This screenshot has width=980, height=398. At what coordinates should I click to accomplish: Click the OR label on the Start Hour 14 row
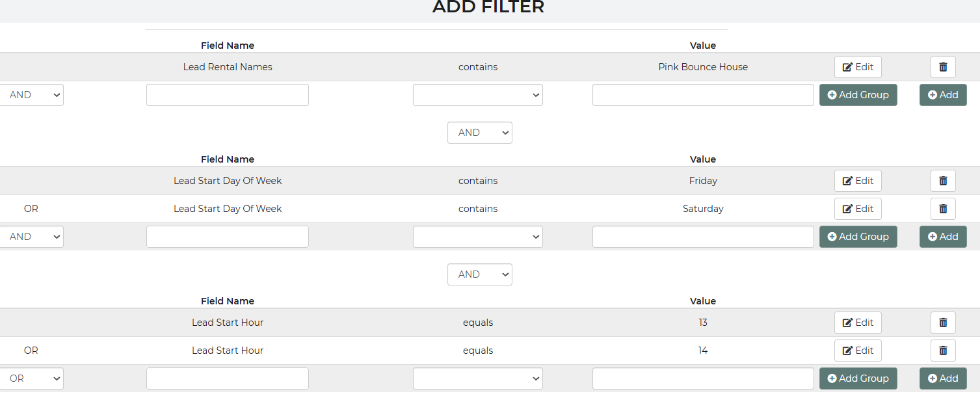tap(31, 351)
